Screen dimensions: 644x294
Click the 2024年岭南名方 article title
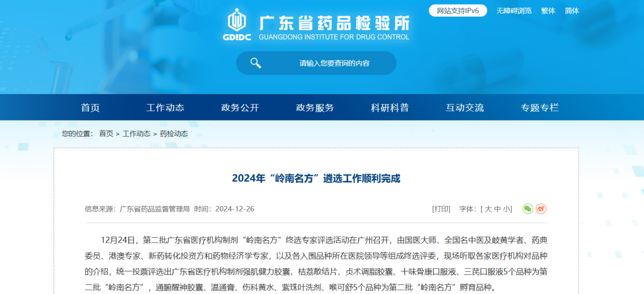(x=316, y=178)
